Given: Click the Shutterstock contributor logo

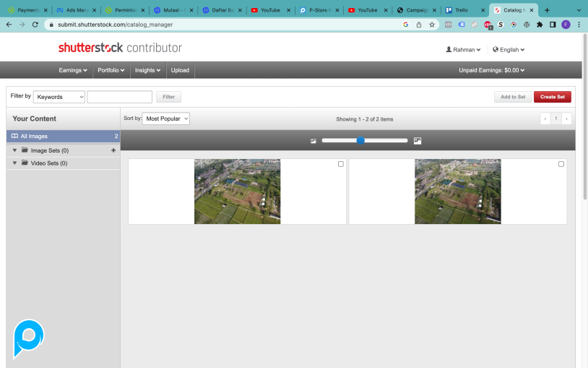Looking at the screenshot, I should click(x=120, y=48).
